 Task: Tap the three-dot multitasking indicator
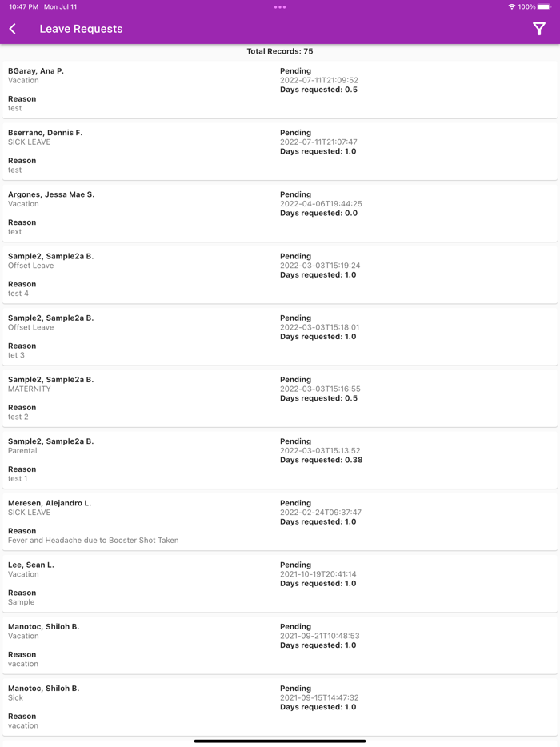tap(280, 7)
